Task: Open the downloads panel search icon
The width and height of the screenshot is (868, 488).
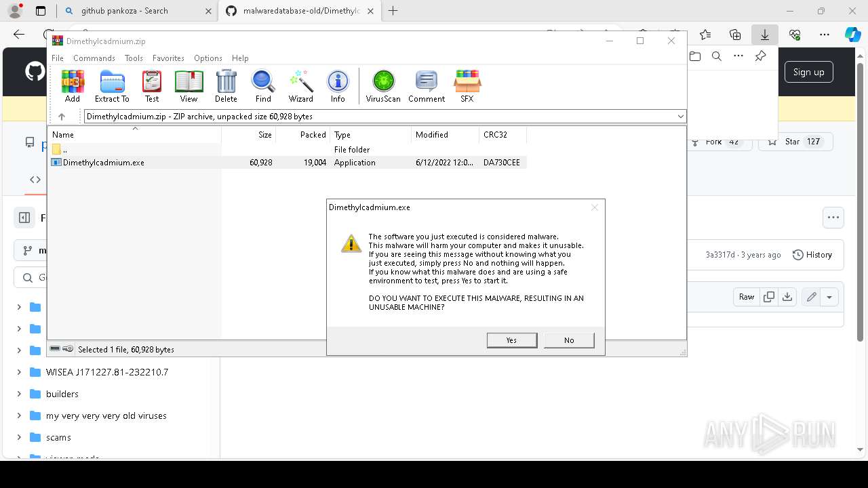Action: click(x=716, y=56)
